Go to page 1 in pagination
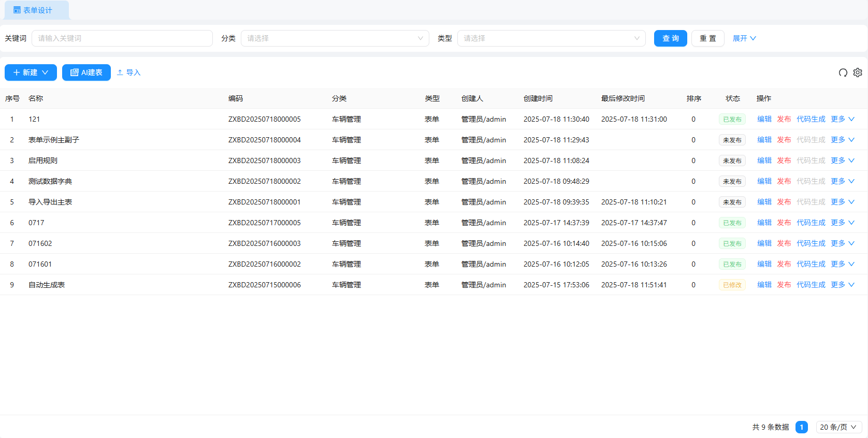The height and width of the screenshot is (438, 868). pos(801,427)
